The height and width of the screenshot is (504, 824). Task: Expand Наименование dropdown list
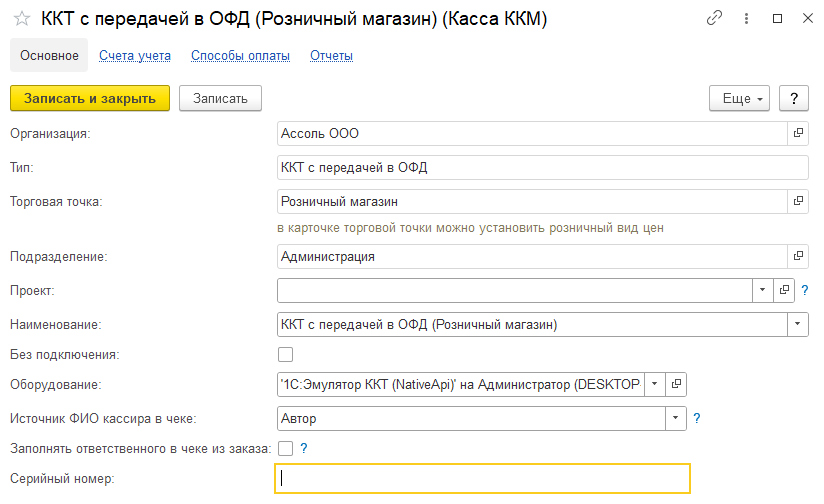(x=798, y=324)
